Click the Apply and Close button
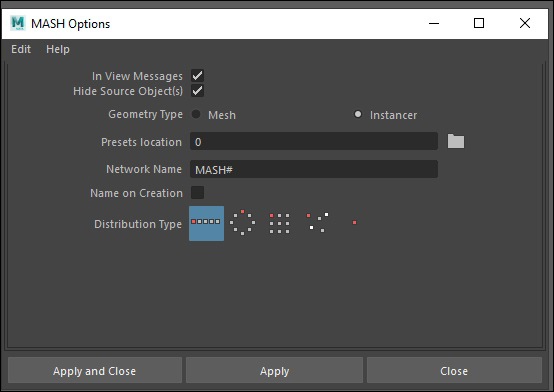Image resolution: width=554 pixels, height=392 pixels. point(95,370)
